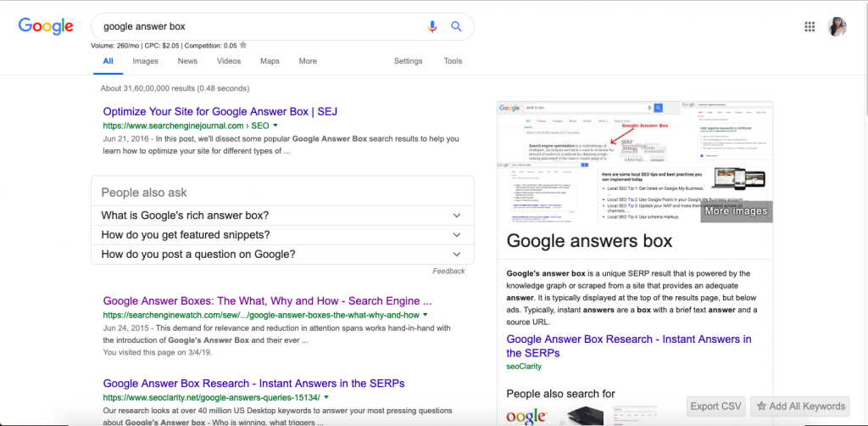The height and width of the screenshot is (426, 868).
Task: Star the keyword next to Competition
Action: point(243,46)
